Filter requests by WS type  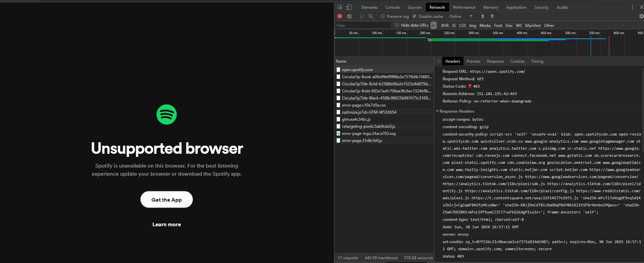click(519, 25)
